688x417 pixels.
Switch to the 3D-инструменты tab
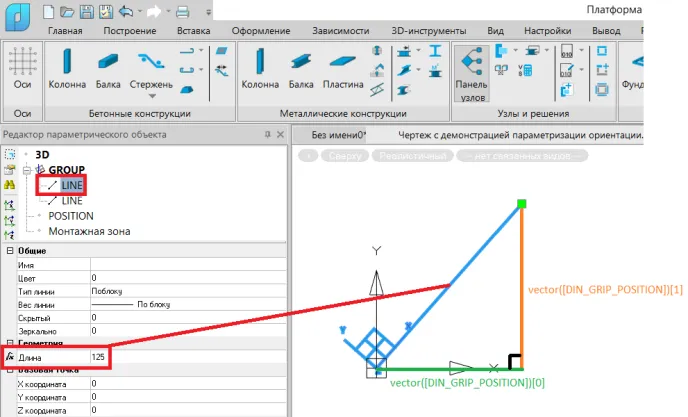429,31
